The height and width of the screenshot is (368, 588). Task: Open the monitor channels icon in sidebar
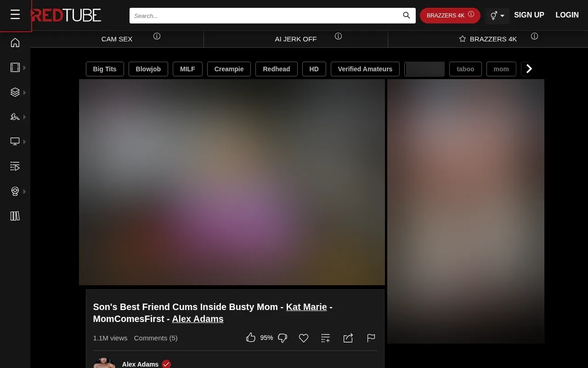(x=15, y=142)
